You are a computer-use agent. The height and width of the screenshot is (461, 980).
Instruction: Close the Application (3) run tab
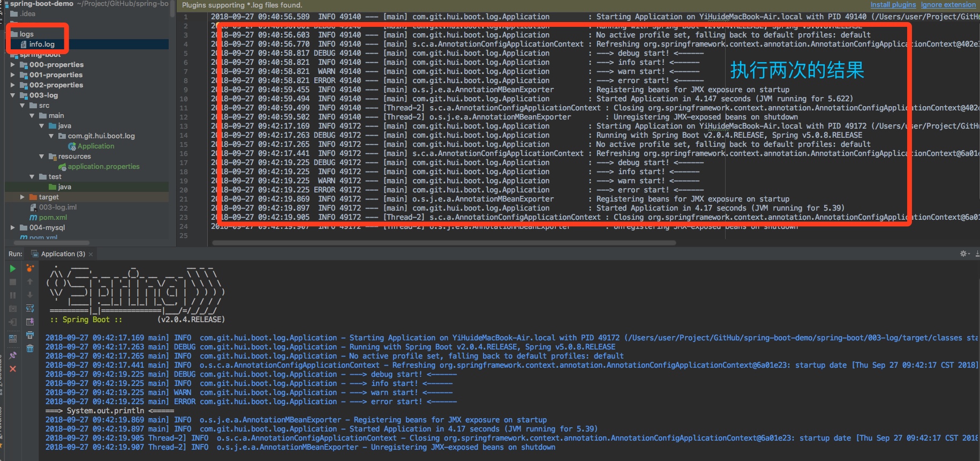[91, 254]
